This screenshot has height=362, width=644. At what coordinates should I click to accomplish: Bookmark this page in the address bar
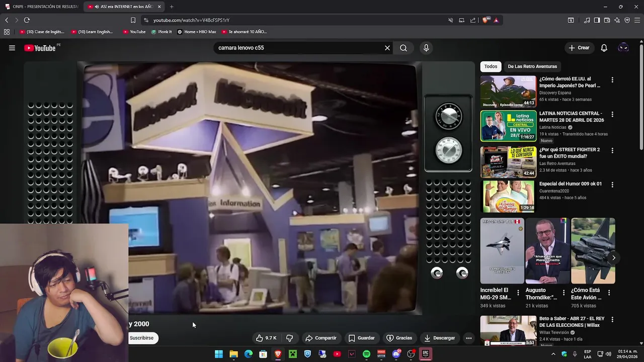pos(133,20)
